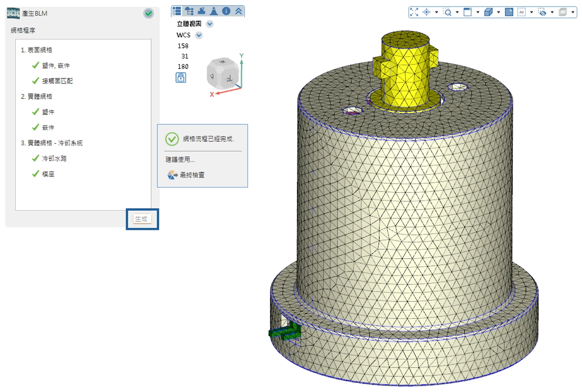Click the fit-to-window zoom icon

click(414, 12)
